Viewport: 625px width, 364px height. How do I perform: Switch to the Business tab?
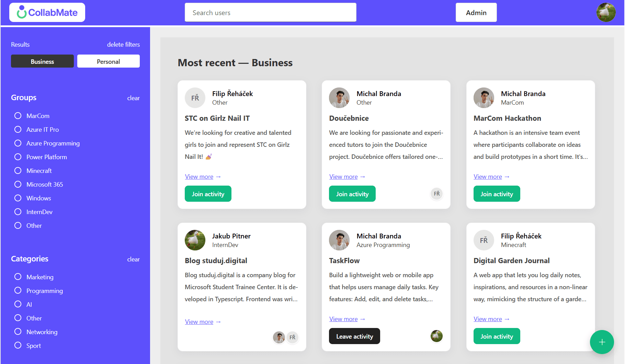[x=42, y=61]
